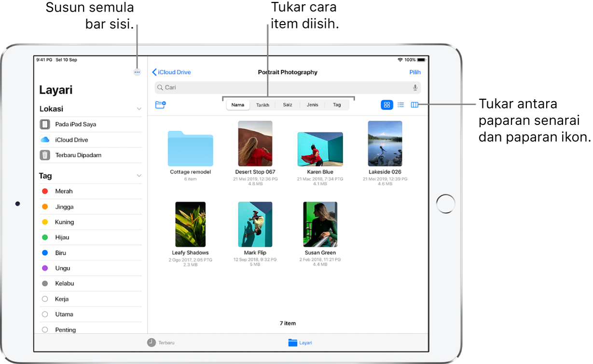This screenshot has width=593, height=364.
Task: Create a new folder with the folder-plus icon
Action: point(161,105)
